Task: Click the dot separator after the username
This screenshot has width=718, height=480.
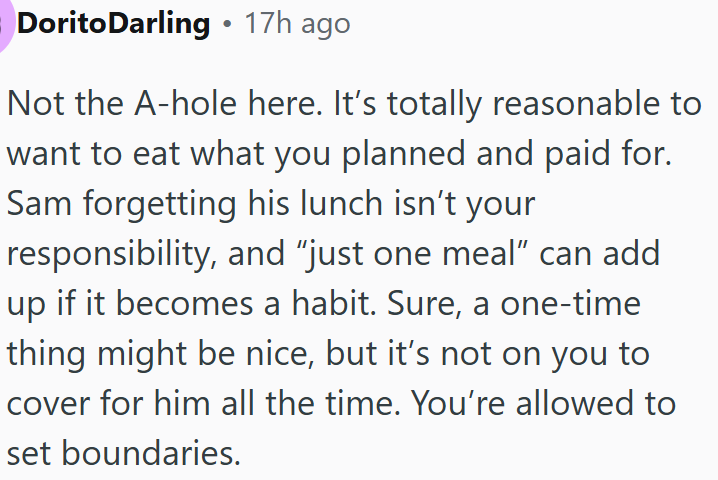Action: [227, 24]
